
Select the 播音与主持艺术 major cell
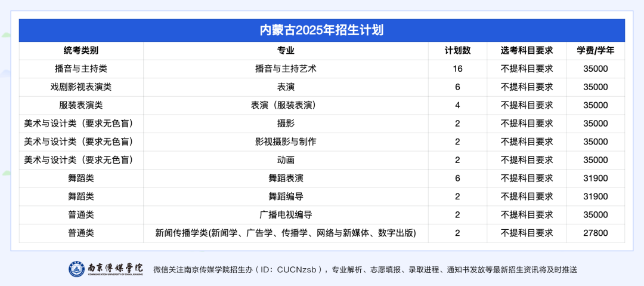[x=286, y=69]
